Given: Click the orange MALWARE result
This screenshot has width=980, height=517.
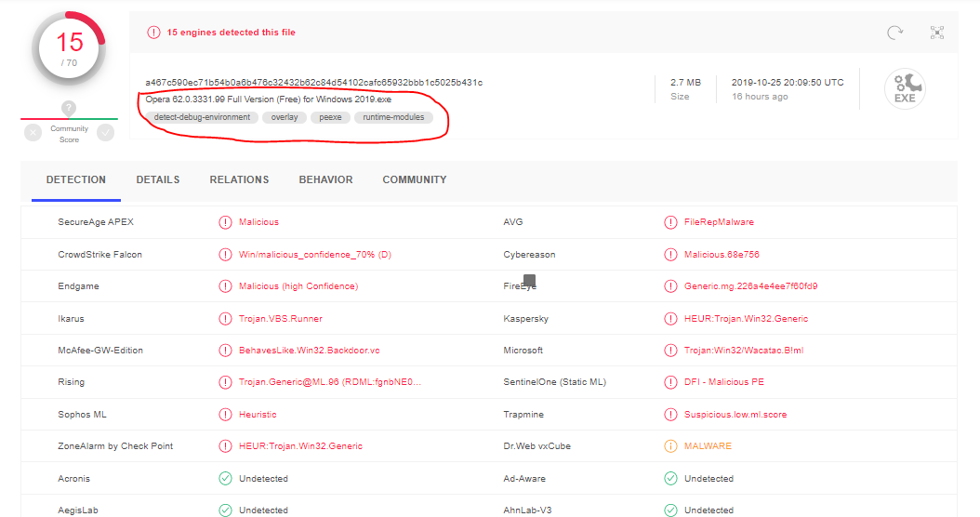Looking at the screenshot, I should pos(708,445).
